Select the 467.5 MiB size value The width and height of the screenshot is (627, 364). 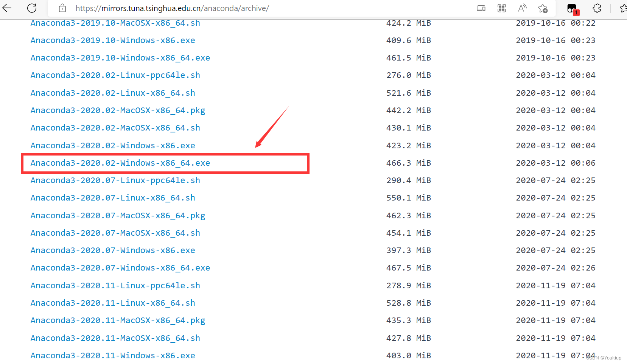[409, 268]
